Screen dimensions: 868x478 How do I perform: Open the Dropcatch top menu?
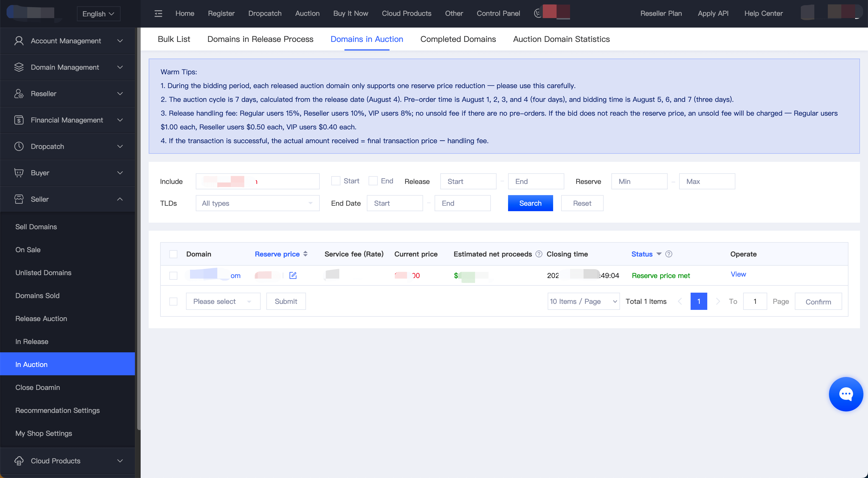coord(265,13)
